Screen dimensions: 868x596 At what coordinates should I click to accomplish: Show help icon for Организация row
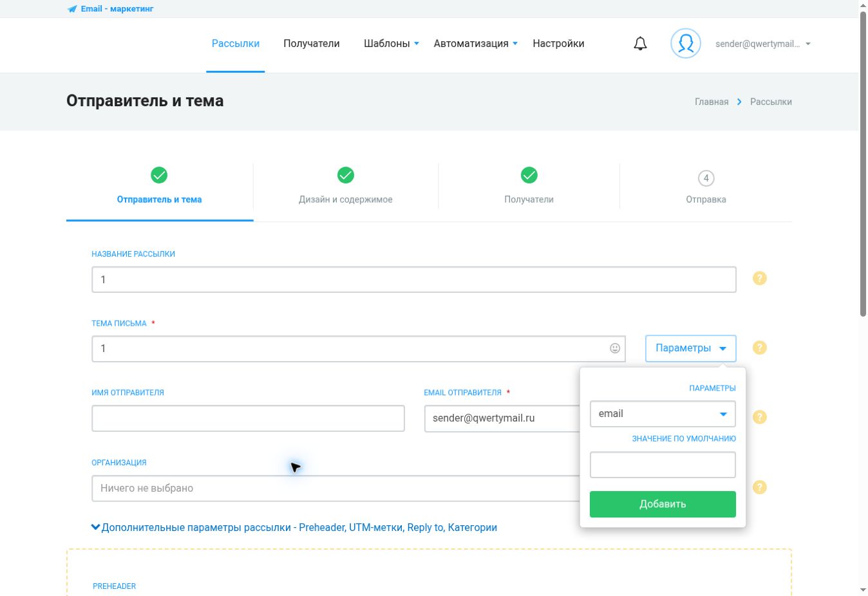pyautogui.click(x=760, y=487)
